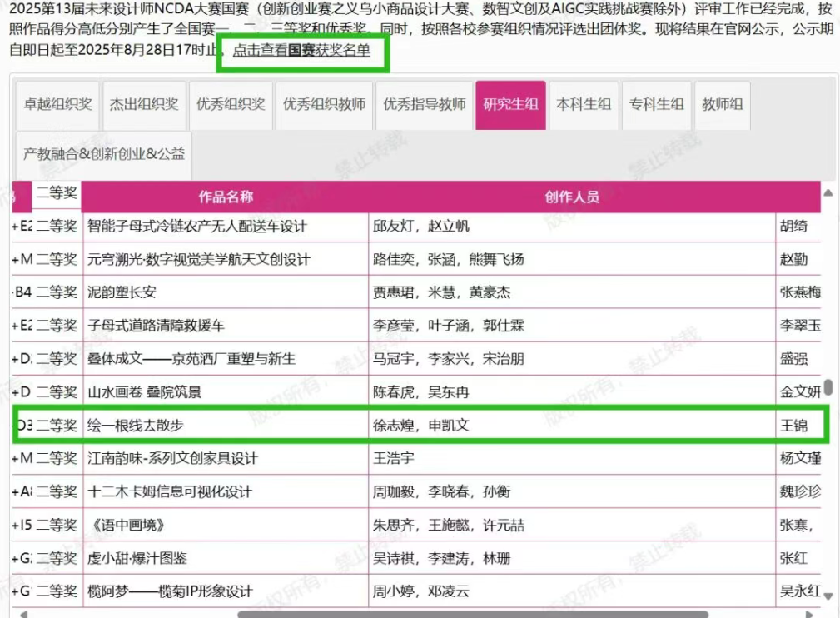
Task: Click the 作品名称 column header
Action: pos(226,197)
